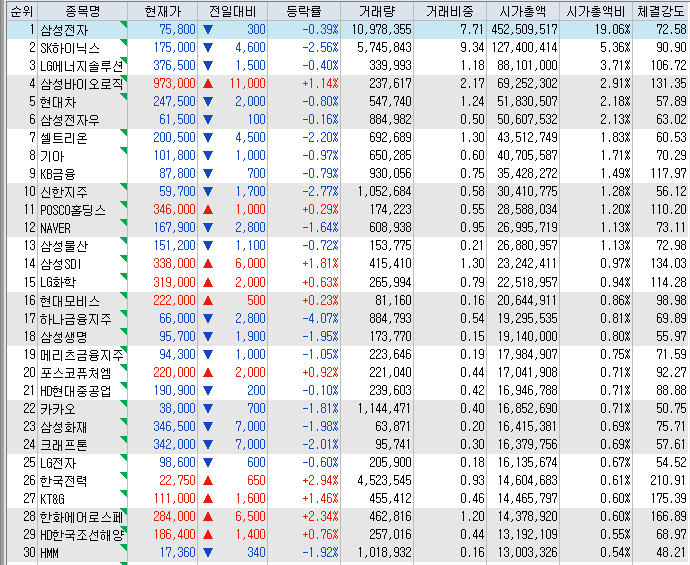
Task: Sort by 종목명 column header
Action: pyautogui.click(x=83, y=11)
